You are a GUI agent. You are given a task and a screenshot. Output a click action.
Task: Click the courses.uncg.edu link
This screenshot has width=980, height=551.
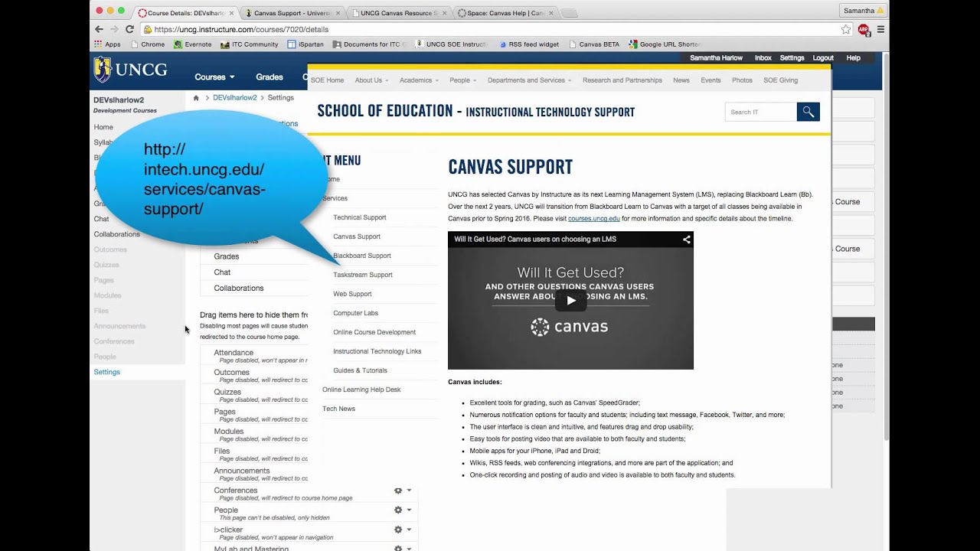[x=594, y=219]
